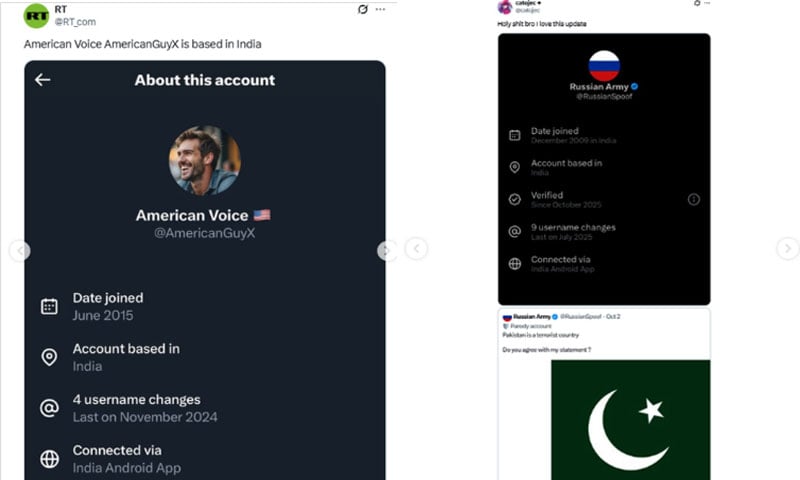
Task: Open the @AmericanGuyX handle
Action: [204, 233]
